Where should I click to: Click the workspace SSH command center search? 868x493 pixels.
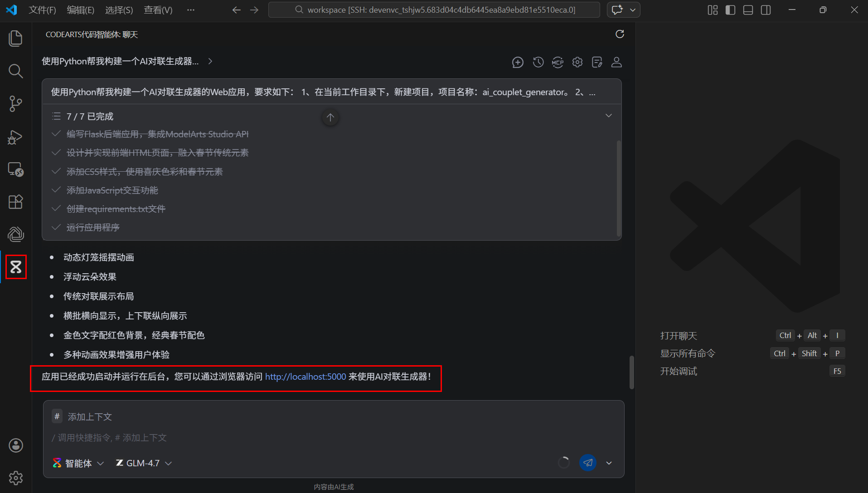coord(434,10)
